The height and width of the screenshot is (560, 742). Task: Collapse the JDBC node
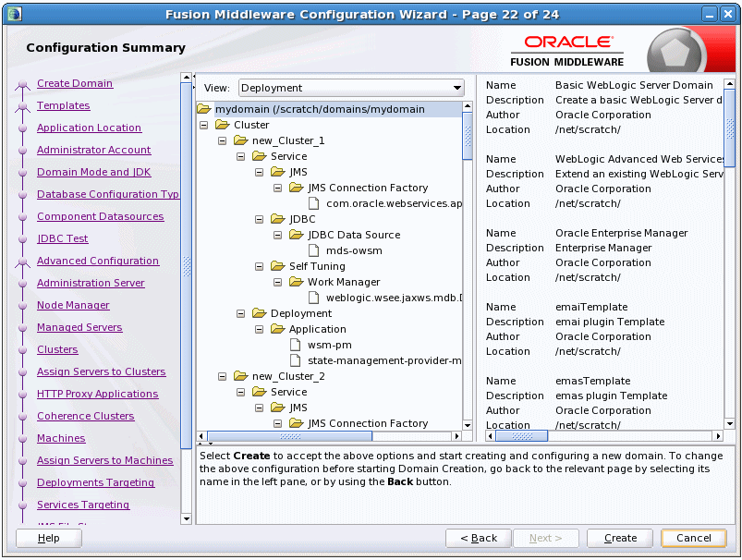[x=260, y=219]
